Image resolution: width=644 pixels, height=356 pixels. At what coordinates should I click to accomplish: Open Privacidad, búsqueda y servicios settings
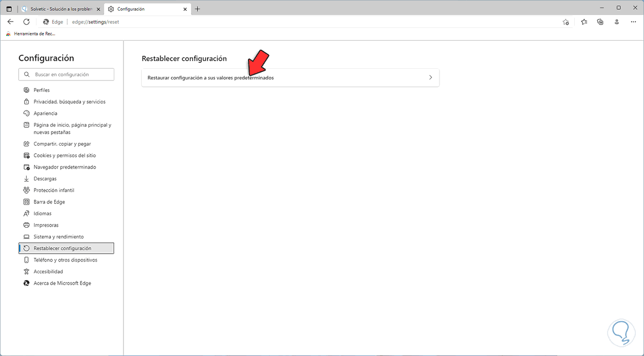coord(67,101)
